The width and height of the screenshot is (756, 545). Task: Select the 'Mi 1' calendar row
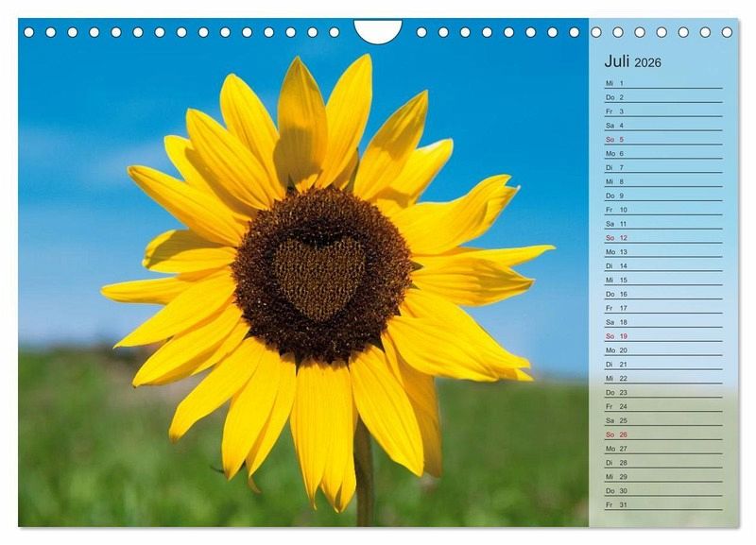coord(663,83)
